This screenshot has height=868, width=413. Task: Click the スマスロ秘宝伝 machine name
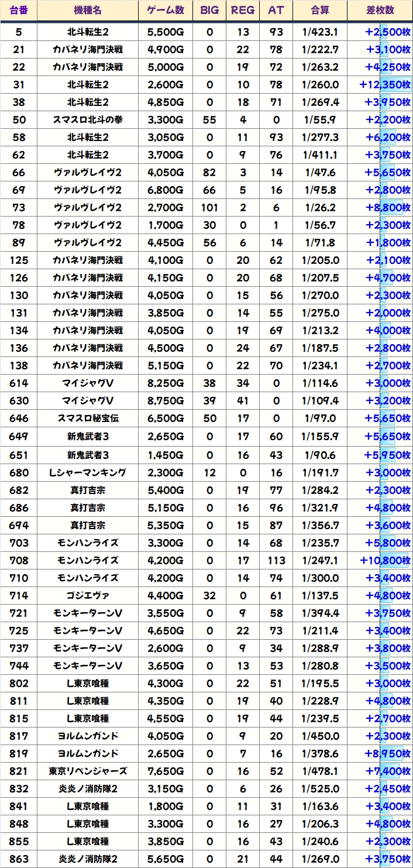pos(88,418)
